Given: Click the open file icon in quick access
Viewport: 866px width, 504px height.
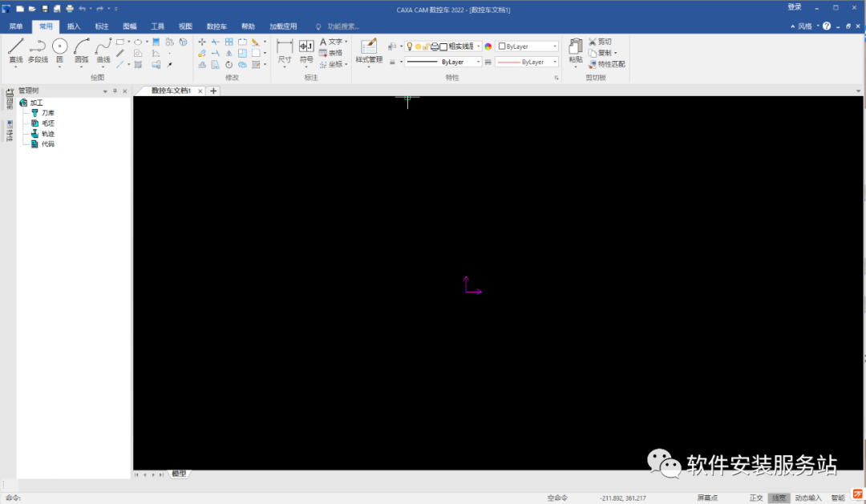Looking at the screenshot, I should pyautogui.click(x=32, y=9).
